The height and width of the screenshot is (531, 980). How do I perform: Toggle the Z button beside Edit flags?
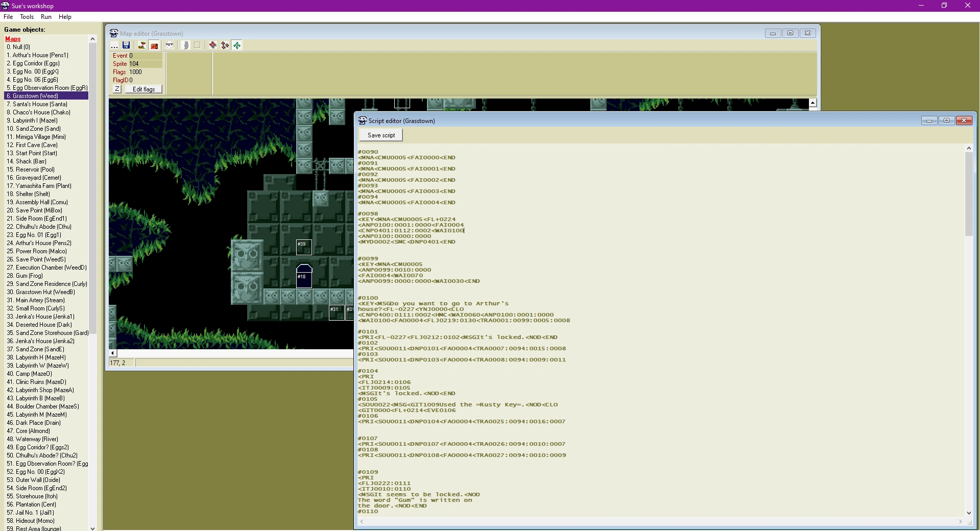coord(117,89)
